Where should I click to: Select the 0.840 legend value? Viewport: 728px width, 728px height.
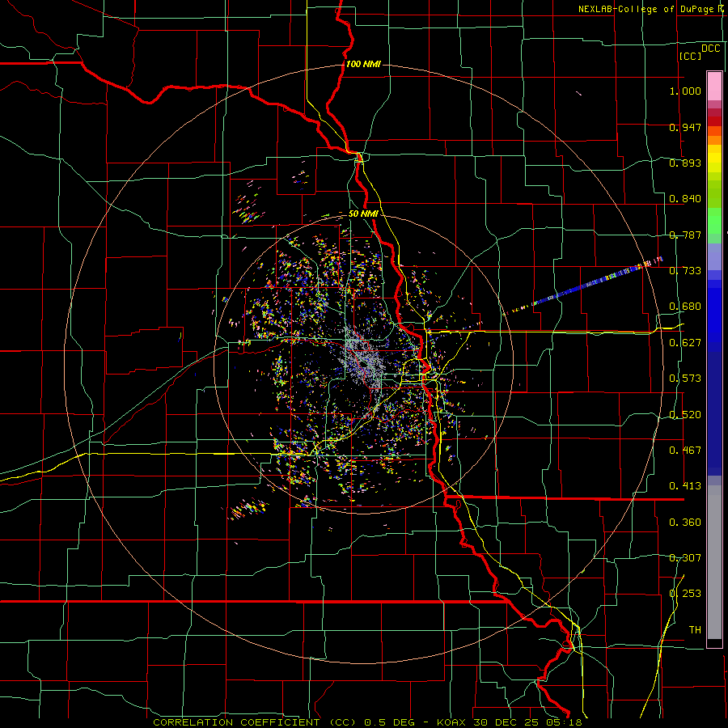(685, 198)
